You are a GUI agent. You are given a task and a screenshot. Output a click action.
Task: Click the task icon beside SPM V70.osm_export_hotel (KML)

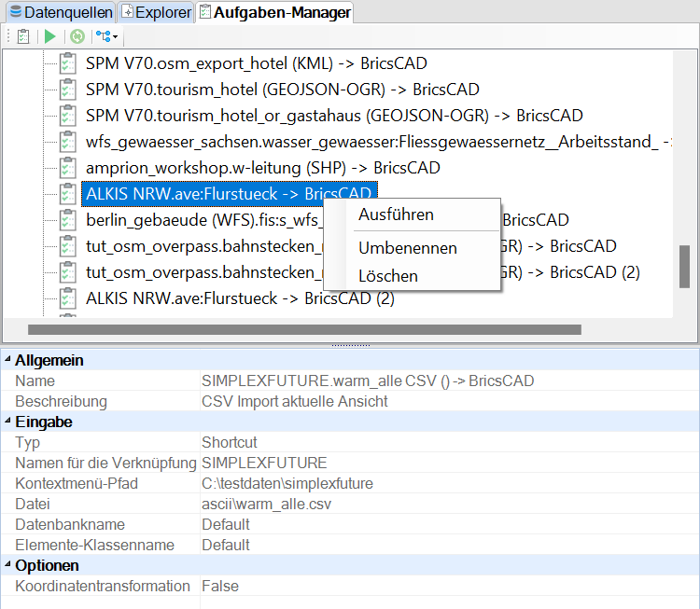tap(68, 62)
